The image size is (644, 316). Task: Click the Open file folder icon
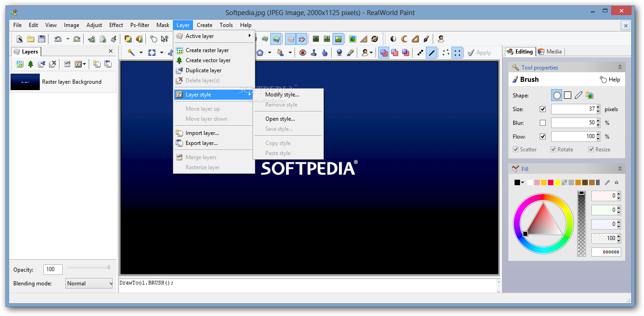click(x=31, y=39)
